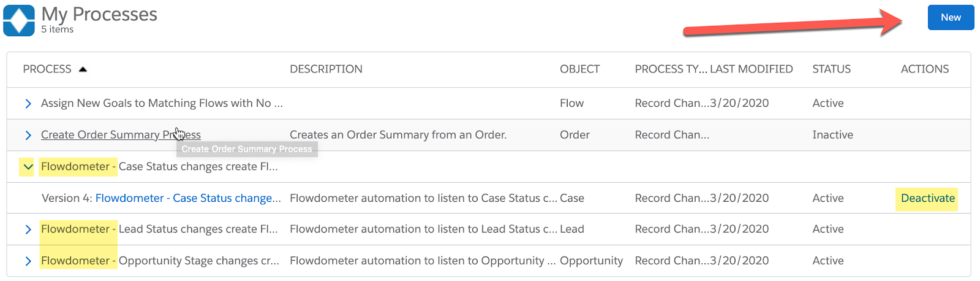This screenshot has height=281, width=980.
Task: Click the DESCRIPTION column header
Action: point(326,69)
